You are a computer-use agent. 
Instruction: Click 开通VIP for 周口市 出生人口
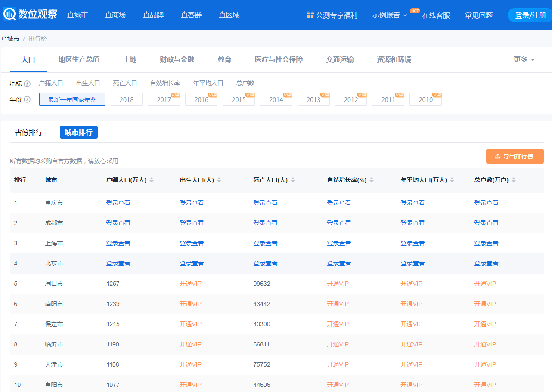[191, 284]
